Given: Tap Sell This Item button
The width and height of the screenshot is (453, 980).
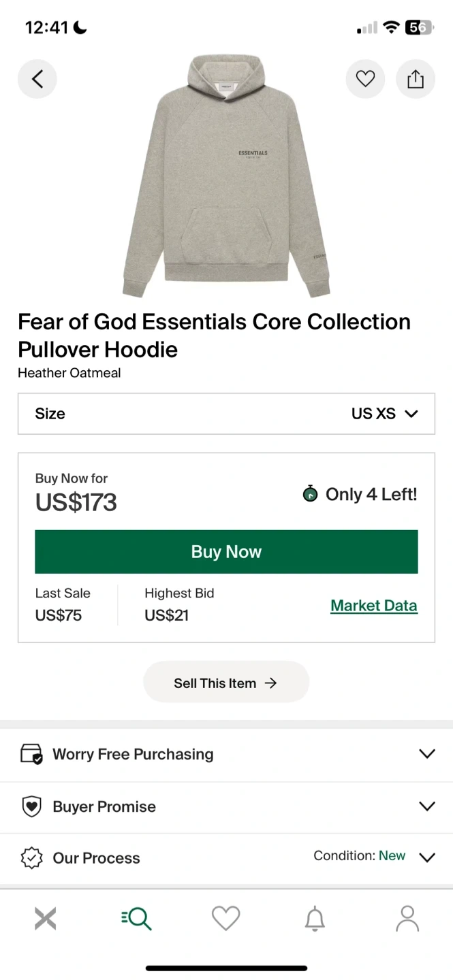Looking at the screenshot, I should tap(226, 683).
